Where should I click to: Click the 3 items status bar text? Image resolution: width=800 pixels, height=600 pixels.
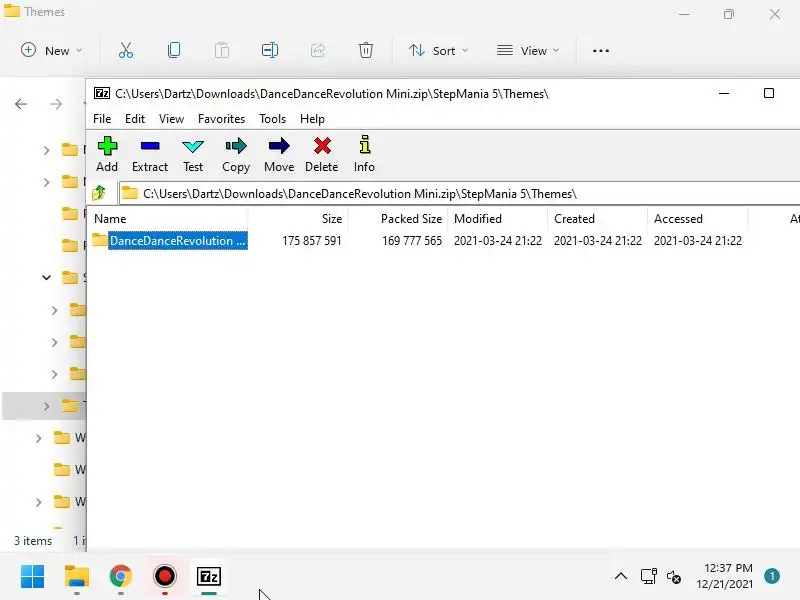click(x=33, y=541)
